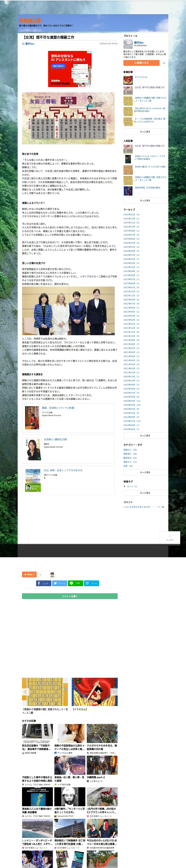Open the ドラえもん thumbnail in 新着記事
The width and height of the screenshot is (186, 868).
[128, 80]
